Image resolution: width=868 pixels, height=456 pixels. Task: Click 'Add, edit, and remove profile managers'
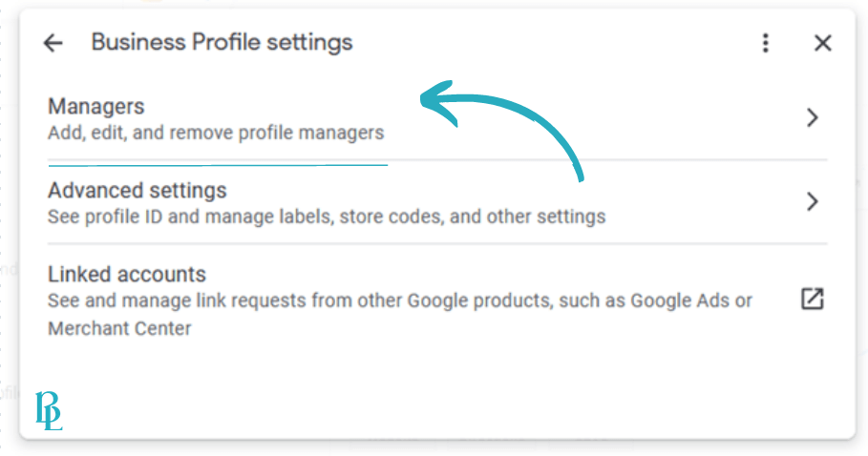pos(216,134)
